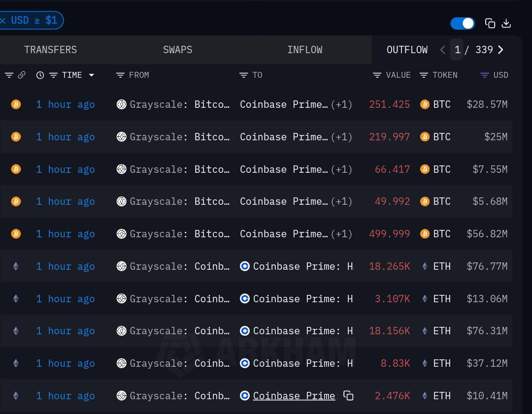Open underlined Coinbase Prime link in $10.41M row
This screenshot has width=532, height=414.
[294, 396]
